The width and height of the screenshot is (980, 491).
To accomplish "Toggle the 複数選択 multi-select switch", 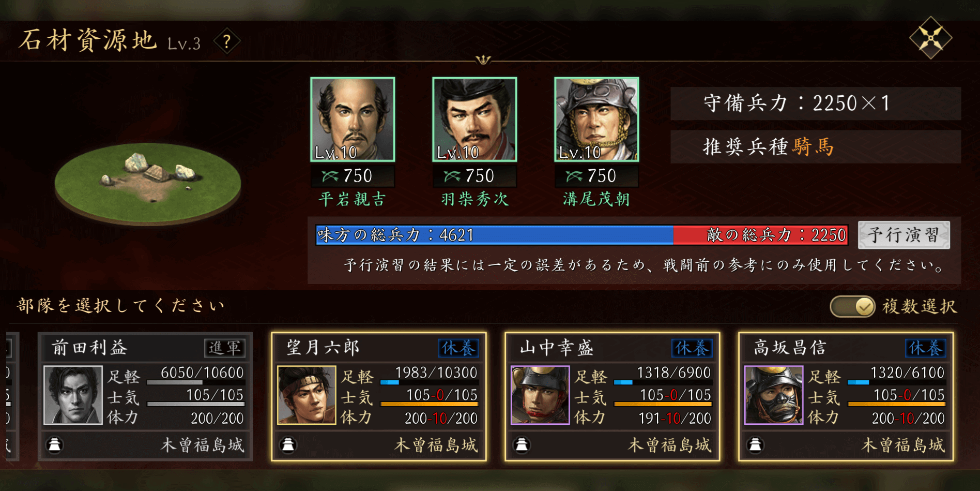I will [x=852, y=306].
